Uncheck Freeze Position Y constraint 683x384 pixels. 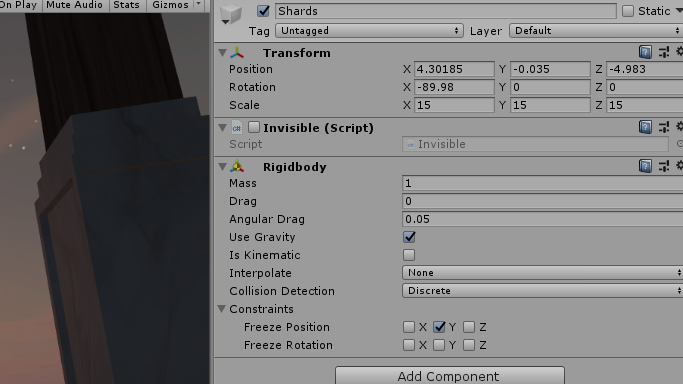[x=439, y=327]
